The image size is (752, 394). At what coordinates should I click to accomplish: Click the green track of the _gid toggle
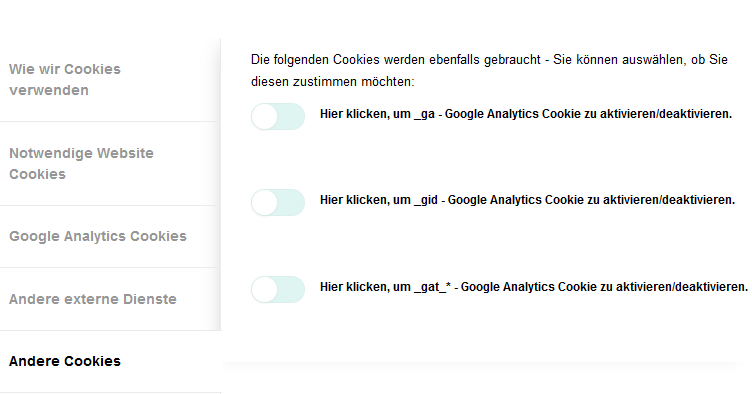coord(291,202)
